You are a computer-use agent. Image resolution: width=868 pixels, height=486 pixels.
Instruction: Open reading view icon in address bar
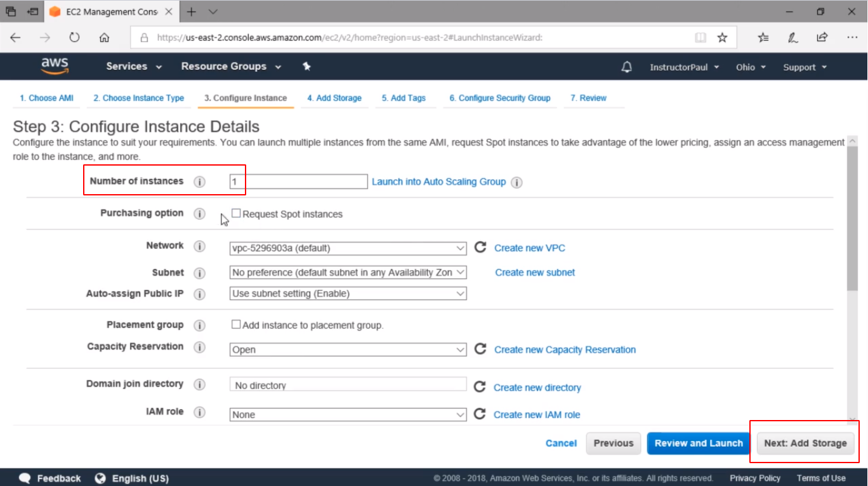click(700, 37)
